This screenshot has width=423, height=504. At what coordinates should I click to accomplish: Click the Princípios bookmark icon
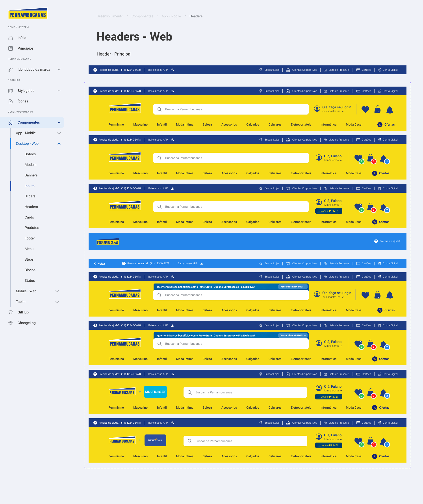(11, 48)
